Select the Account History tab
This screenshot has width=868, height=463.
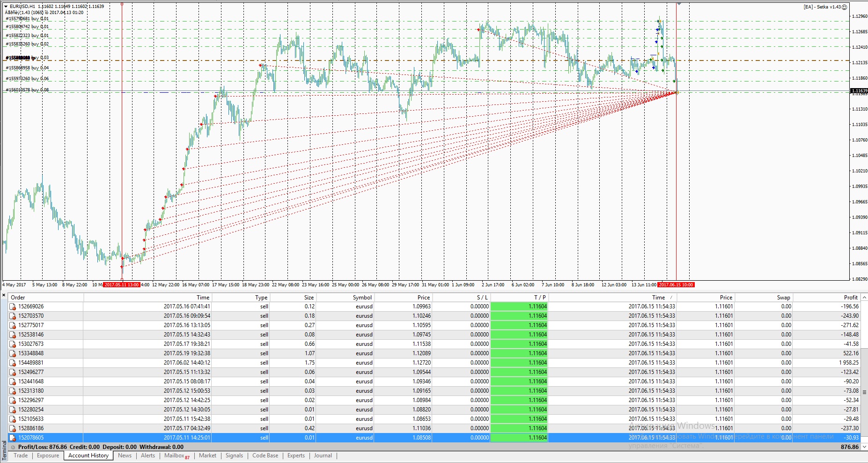pos(88,456)
